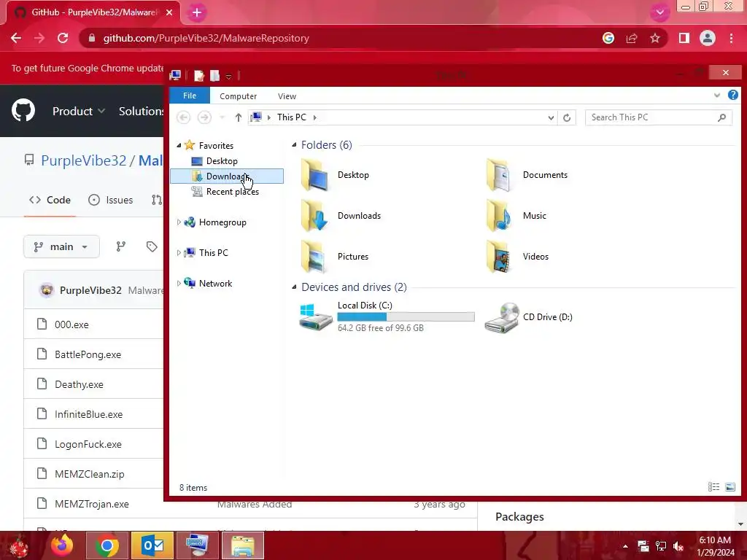This screenshot has height=560, width=747.
Task: Open the Desktop folder in This PC
Action: (x=335, y=175)
